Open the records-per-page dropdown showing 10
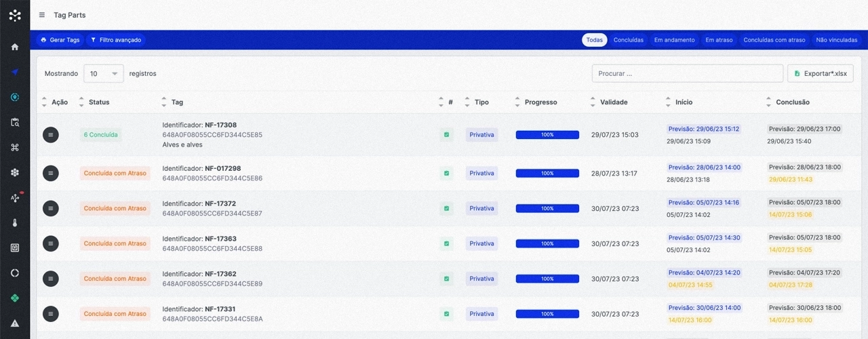Image resolution: width=868 pixels, height=339 pixels. pos(103,73)
